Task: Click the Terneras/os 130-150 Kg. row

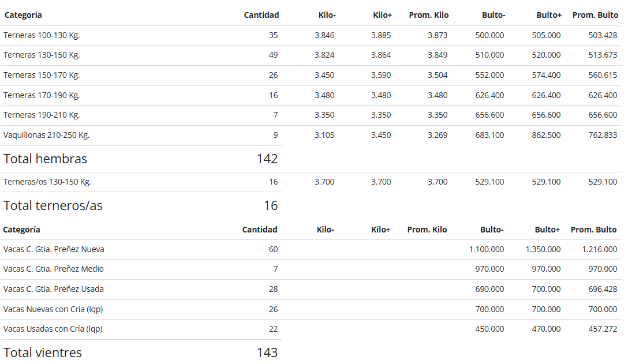Action: pyautogui.click(x=311, y=182)
